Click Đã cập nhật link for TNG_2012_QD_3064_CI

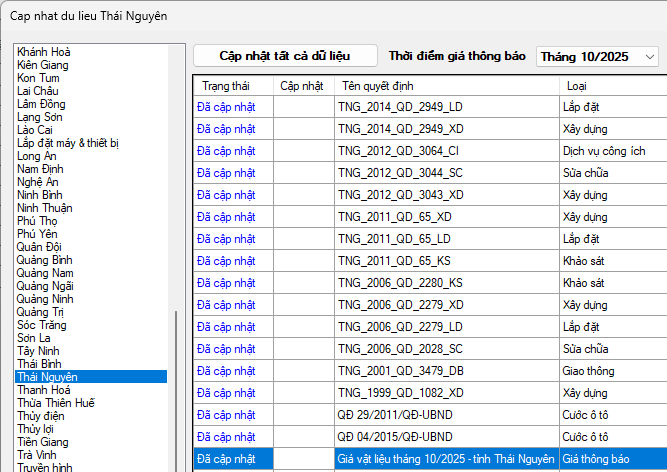click(x=227, y=151)
